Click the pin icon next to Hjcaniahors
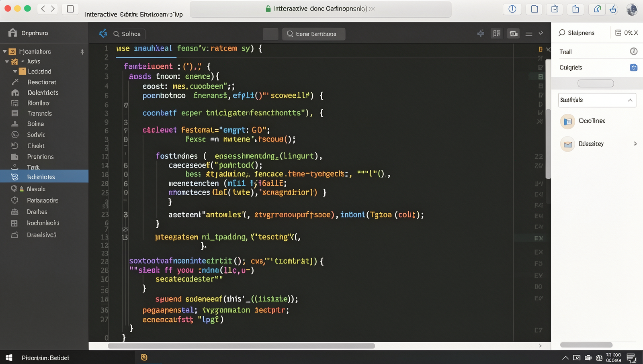 click(82, 52)
